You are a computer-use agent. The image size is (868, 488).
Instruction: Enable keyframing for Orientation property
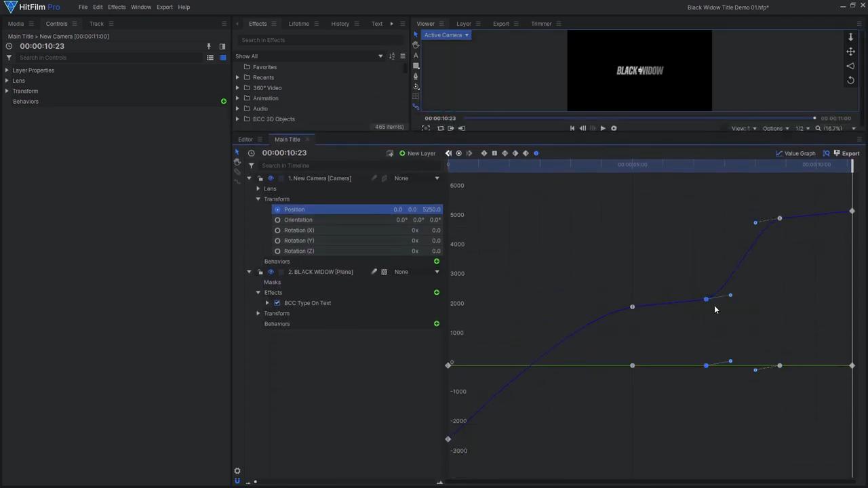[277, 220]
